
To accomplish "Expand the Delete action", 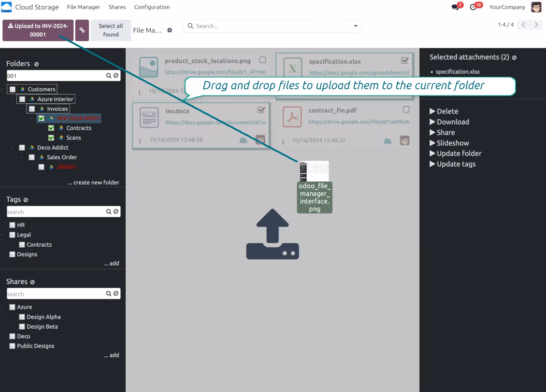I will [x=444, y=112].
